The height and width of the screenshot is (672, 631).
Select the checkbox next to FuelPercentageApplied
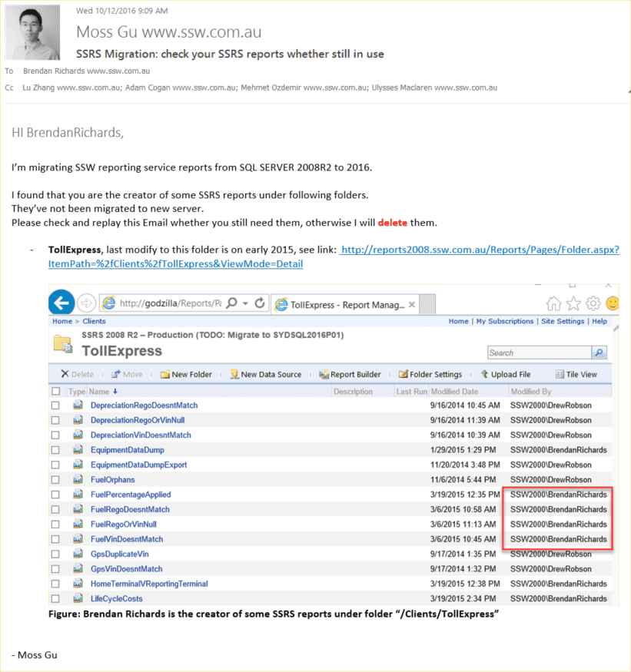[55, 495]
